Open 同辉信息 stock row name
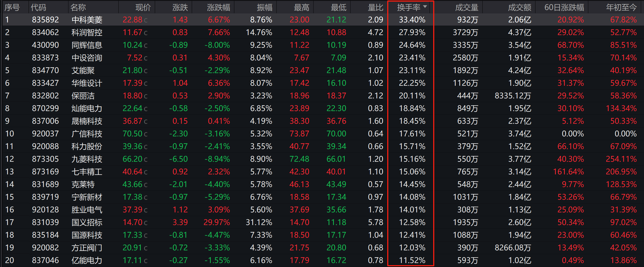This screenshot has width=644, height=267. [87, 45]
